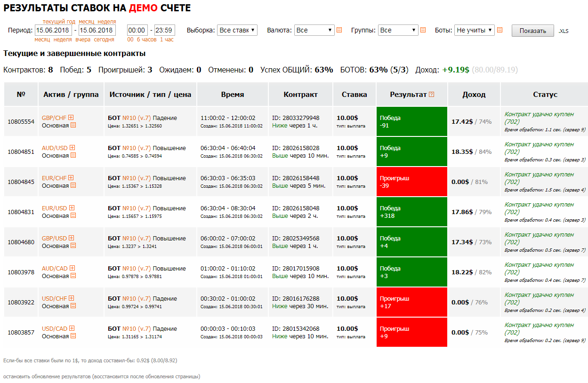The image size is (588, 383).
Task: Click bet number 10804851
Action: tap(21, 152)
